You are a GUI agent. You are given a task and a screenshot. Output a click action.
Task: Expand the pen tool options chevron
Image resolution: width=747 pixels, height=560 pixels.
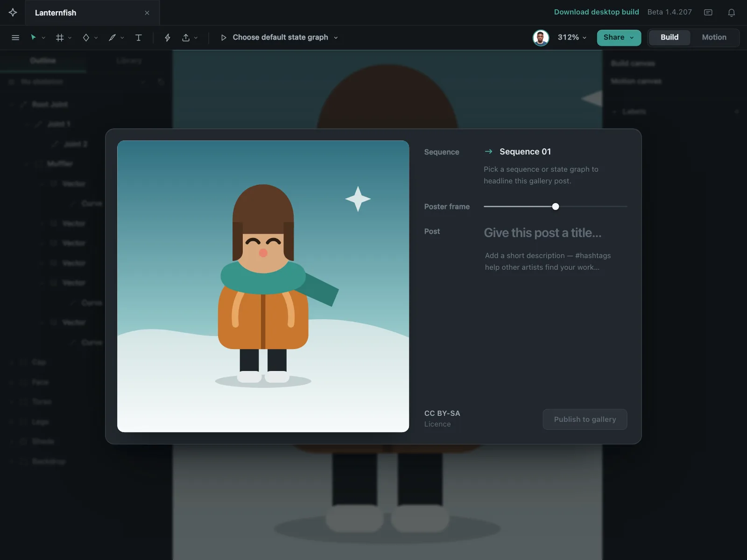[122, 38]
